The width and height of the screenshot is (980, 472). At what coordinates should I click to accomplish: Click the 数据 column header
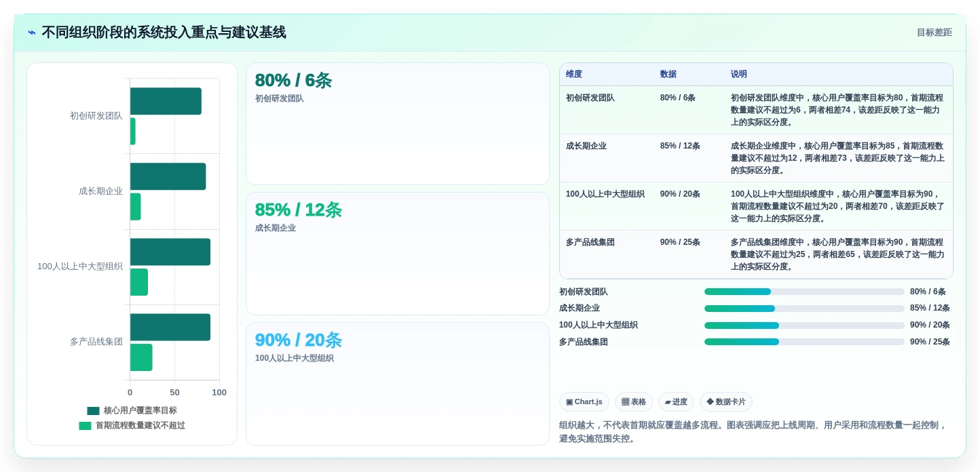pos(668,75)
